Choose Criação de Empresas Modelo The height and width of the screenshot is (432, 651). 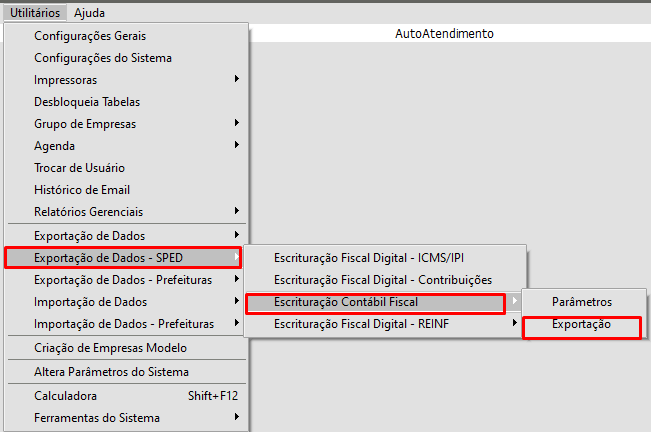pyautogui.click(x=126, y=348)
